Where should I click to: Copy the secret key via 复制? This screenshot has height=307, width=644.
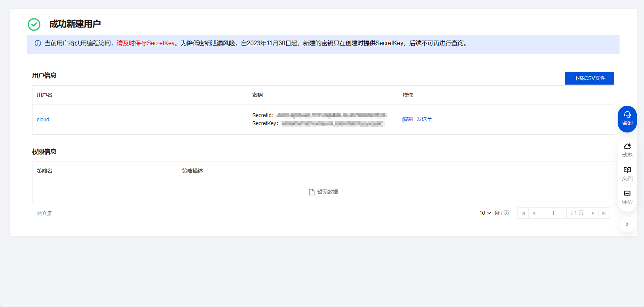(408, 119)
